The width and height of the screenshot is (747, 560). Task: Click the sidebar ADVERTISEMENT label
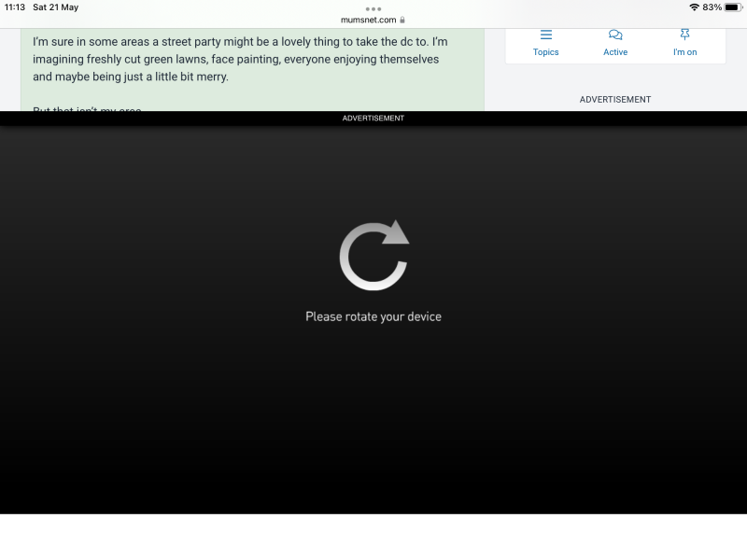pos(615,99)
